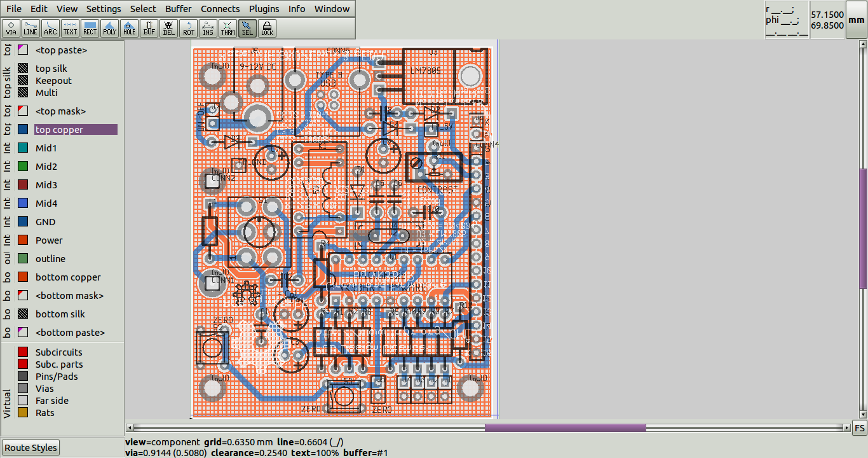Pick the POLY polygon tool
Image resolution: width=868 pixels, height=458 pixels.
[x=109, y=28]
